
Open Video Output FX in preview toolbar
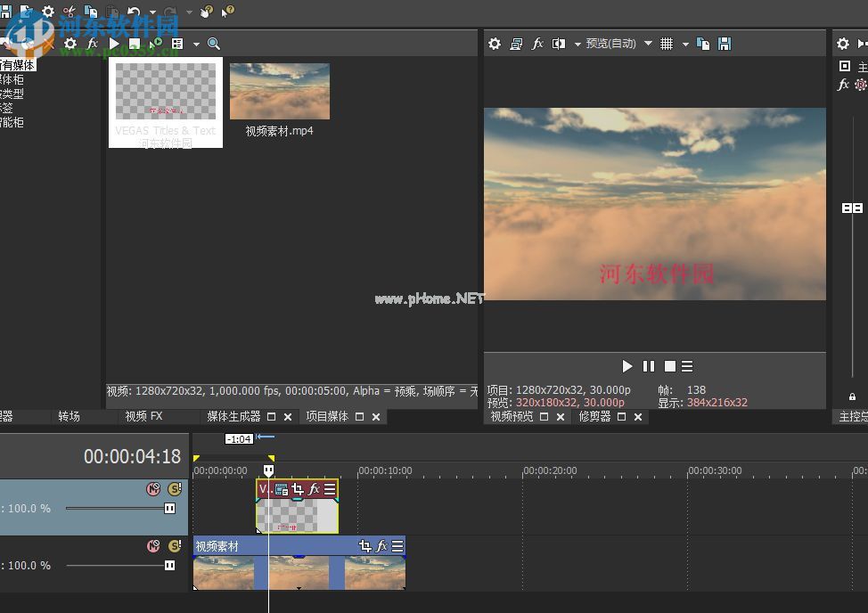(537, 44)
